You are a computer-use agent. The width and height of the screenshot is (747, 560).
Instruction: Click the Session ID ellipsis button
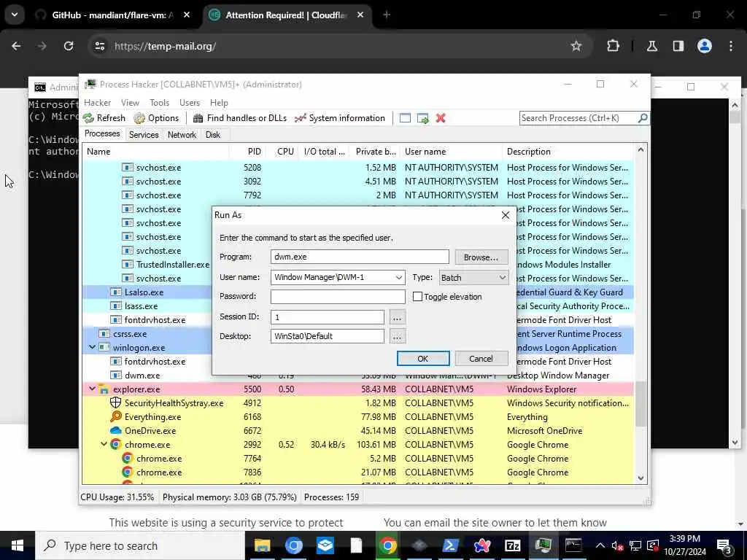tap(397, 317)
